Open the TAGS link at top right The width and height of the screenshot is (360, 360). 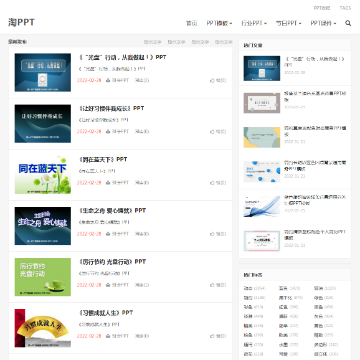pos(345,8)
